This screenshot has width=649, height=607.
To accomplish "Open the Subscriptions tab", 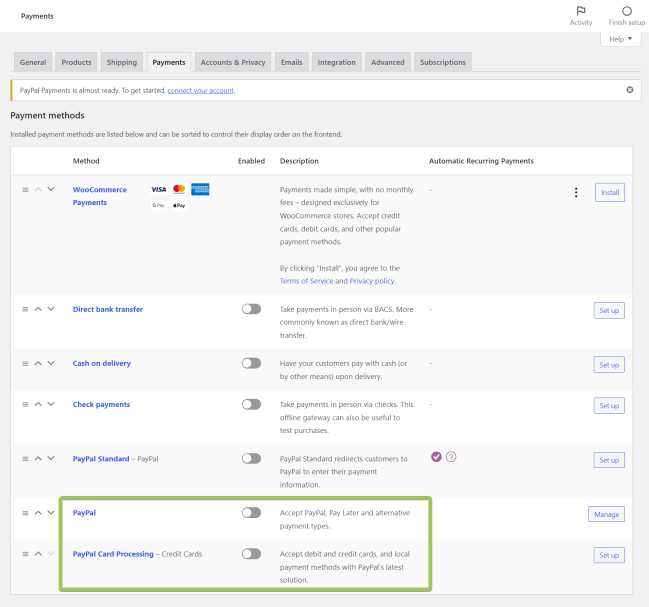I will (442, 62).
